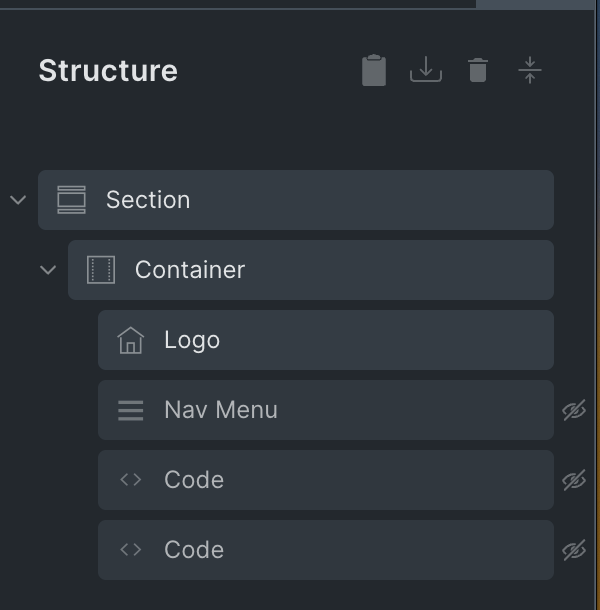Select the Container label in the tree
The height and width of the screenshot is (610, 600).
(x=190, y=270)
